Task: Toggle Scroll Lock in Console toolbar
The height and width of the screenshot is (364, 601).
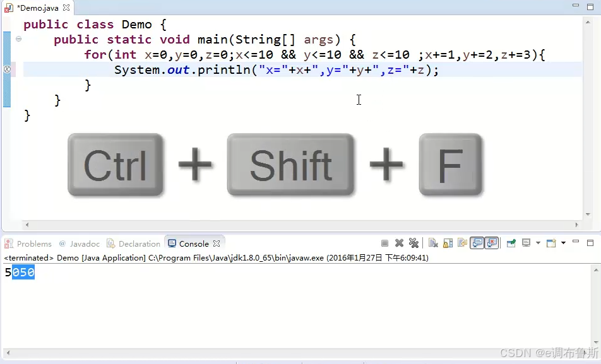Action: click(x=448, y=244)
